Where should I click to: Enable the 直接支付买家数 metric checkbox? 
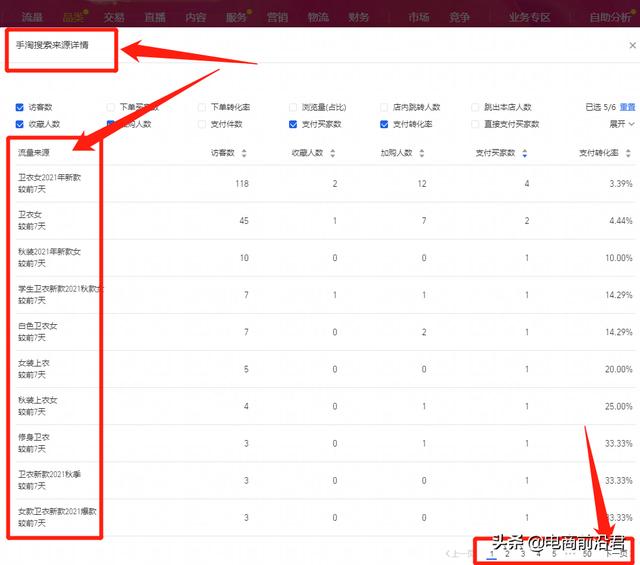475,124
